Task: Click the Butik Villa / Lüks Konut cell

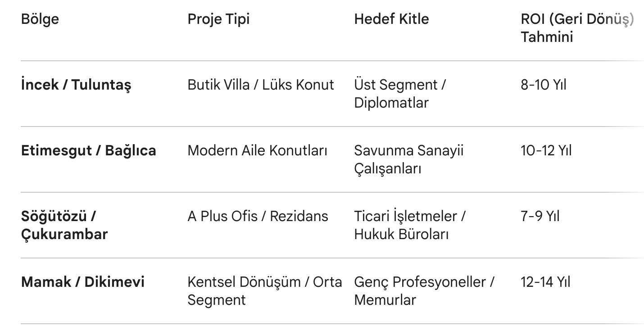Action: coord(261,85)
